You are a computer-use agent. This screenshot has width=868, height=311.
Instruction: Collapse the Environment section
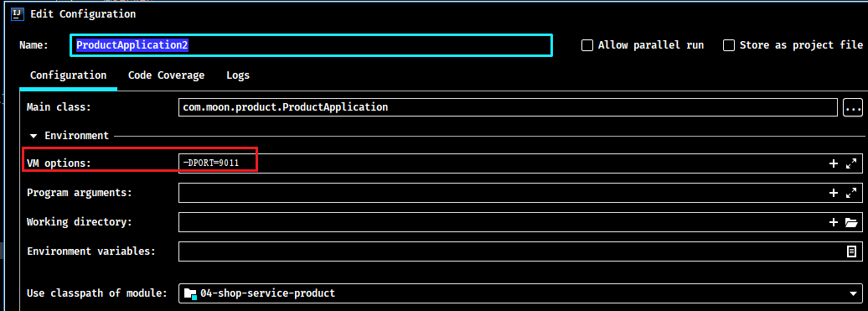[34, 136]
